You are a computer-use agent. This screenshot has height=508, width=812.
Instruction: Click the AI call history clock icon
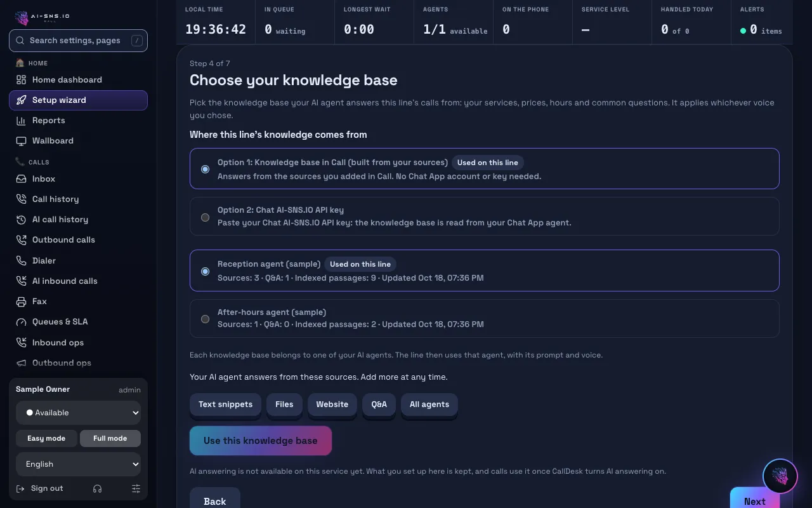(21, 219)
